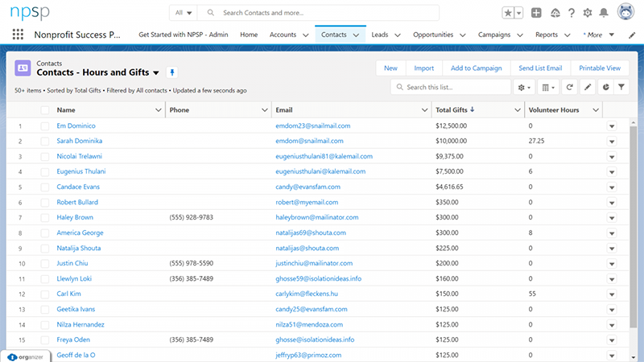Click the Search this list field
This screenshot has width=644, height=362.
pyautogui.click(x=451, y=87)
